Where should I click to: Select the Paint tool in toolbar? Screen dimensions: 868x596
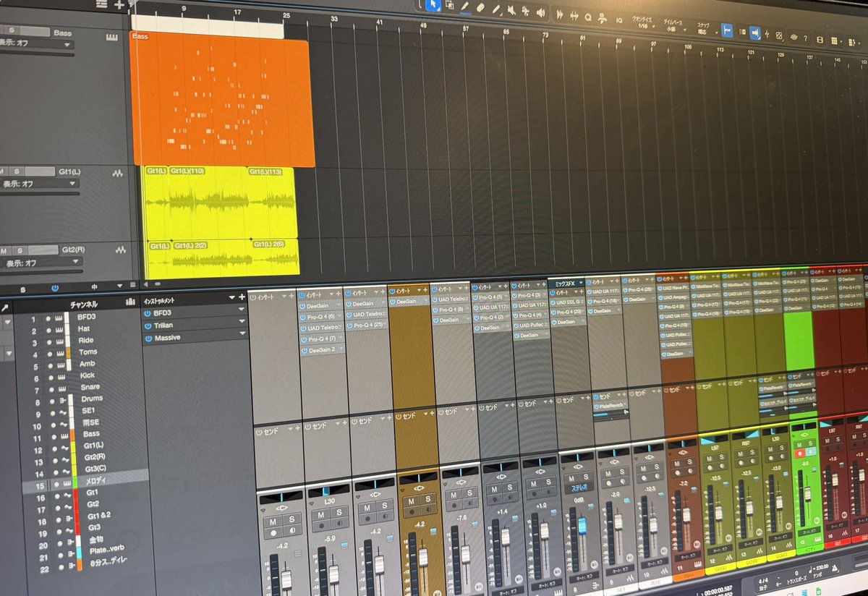point(497,9)
